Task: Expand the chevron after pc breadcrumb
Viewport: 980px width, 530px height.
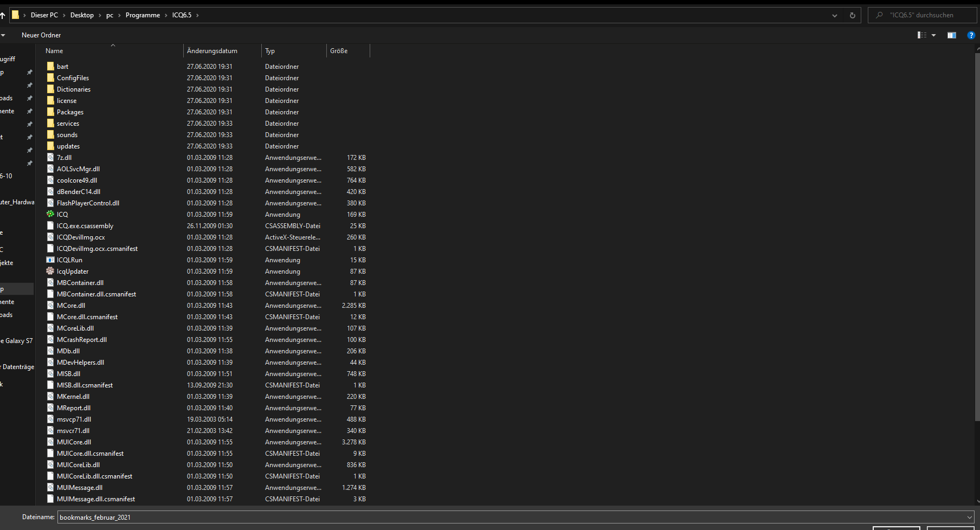Action: [119, 15]
